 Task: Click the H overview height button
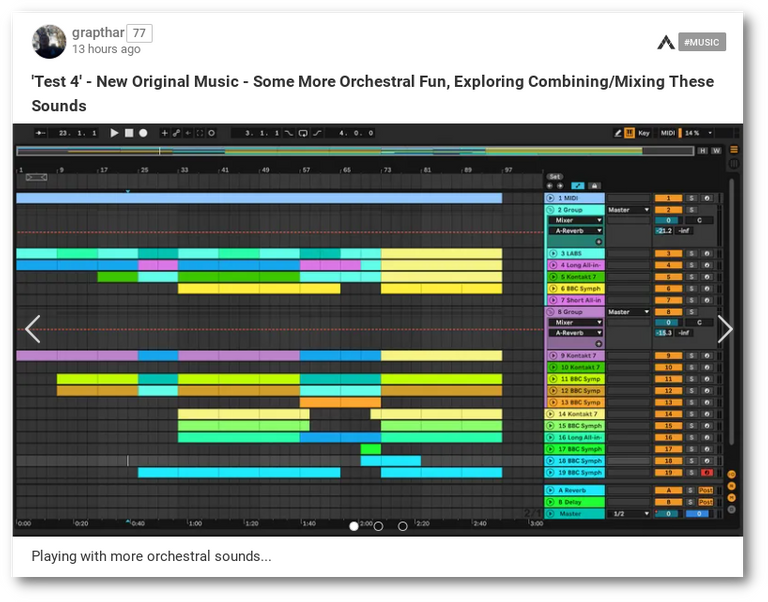(x=702, y=151)
